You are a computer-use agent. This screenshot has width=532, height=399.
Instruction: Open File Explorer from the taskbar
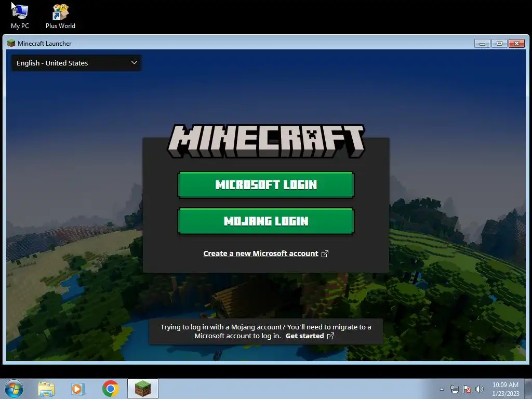(46, 389)
